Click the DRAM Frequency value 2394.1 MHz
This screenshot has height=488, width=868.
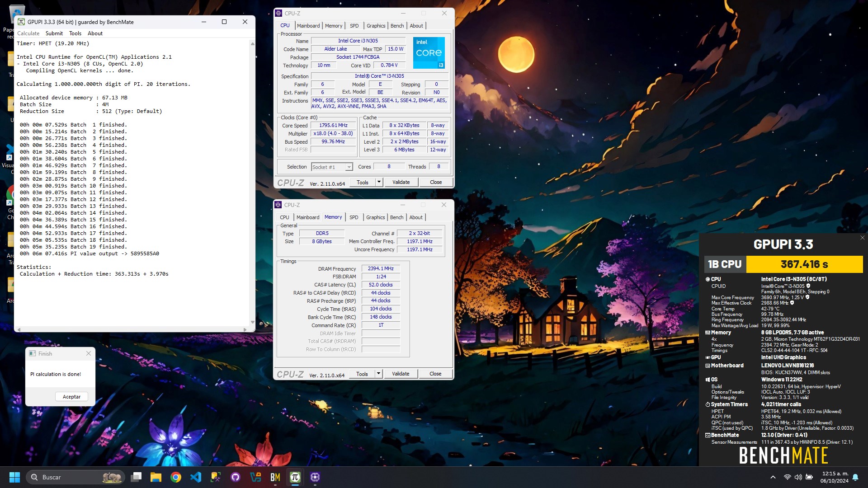[x=381, y=268]
